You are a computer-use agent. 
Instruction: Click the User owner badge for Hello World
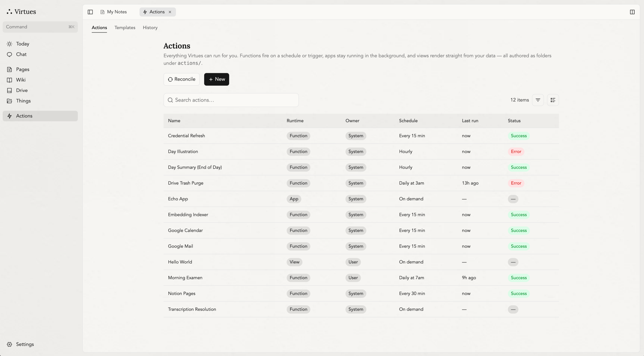click(353, 262)
